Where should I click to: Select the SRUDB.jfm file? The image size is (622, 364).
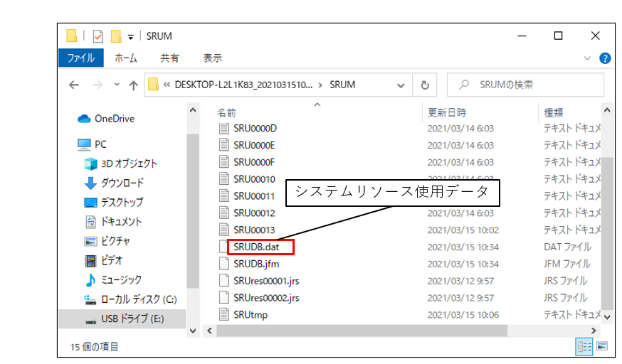tap(256, 264)
